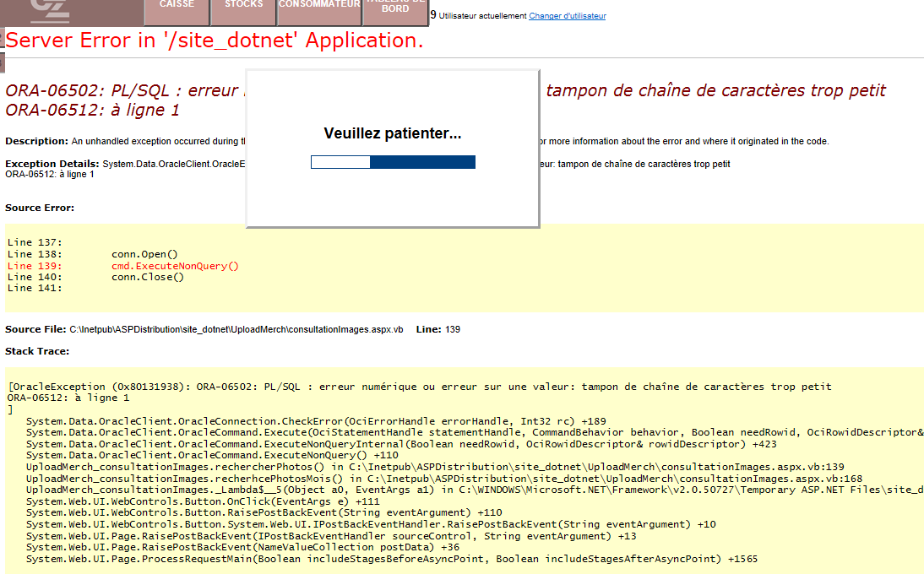Click the Button.OnClick stack trace line
Screen dimensions: 924x574
click(203, 501)
